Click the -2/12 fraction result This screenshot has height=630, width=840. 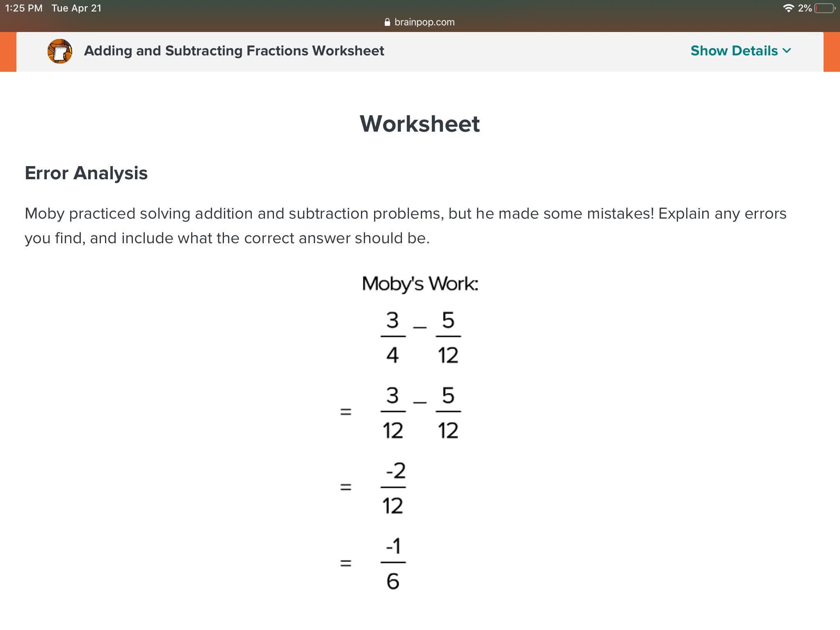393,488
